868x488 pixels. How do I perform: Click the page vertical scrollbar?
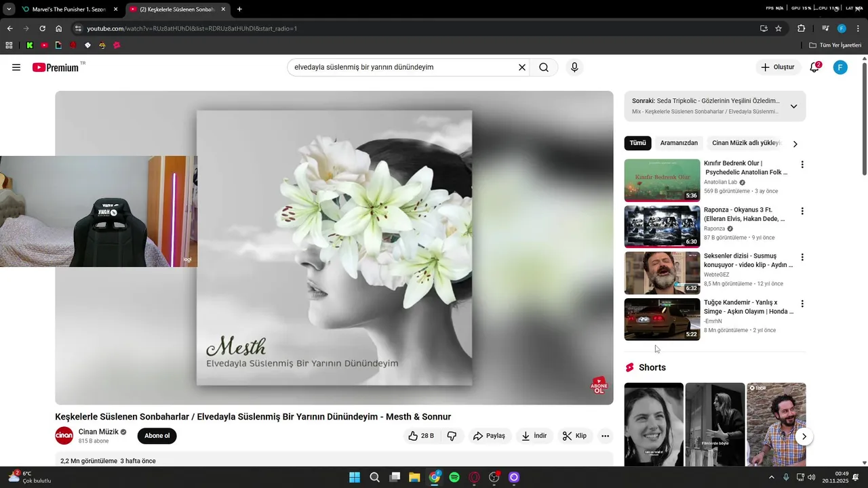coord(864,119)
